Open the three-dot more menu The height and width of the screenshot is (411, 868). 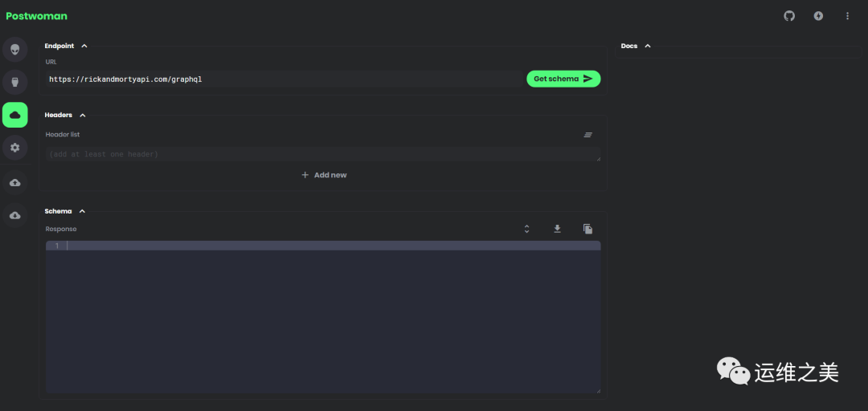point(847,16)
